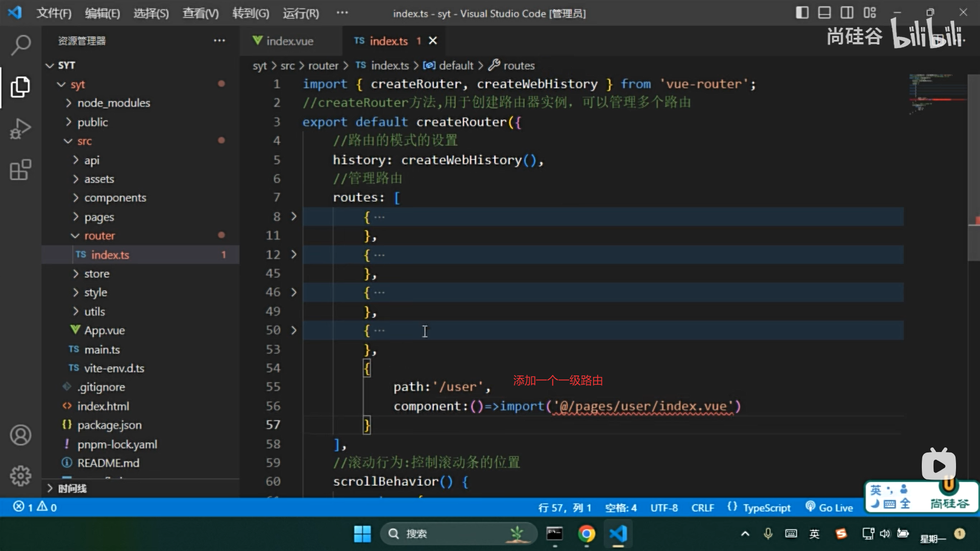Open Run and Debug view
The height and width of the screenshot is (551, 980).
pos(20,129)
